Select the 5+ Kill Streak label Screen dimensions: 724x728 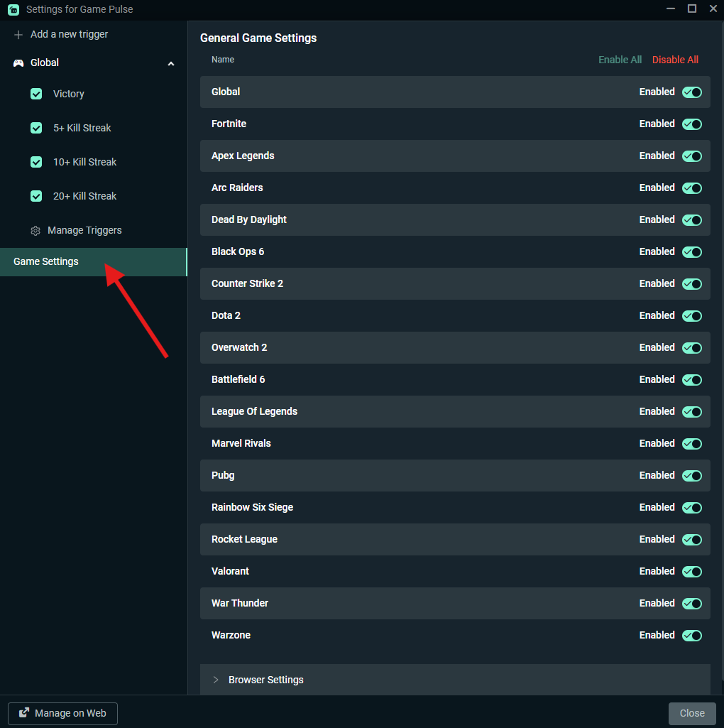[x=82, y=128]
